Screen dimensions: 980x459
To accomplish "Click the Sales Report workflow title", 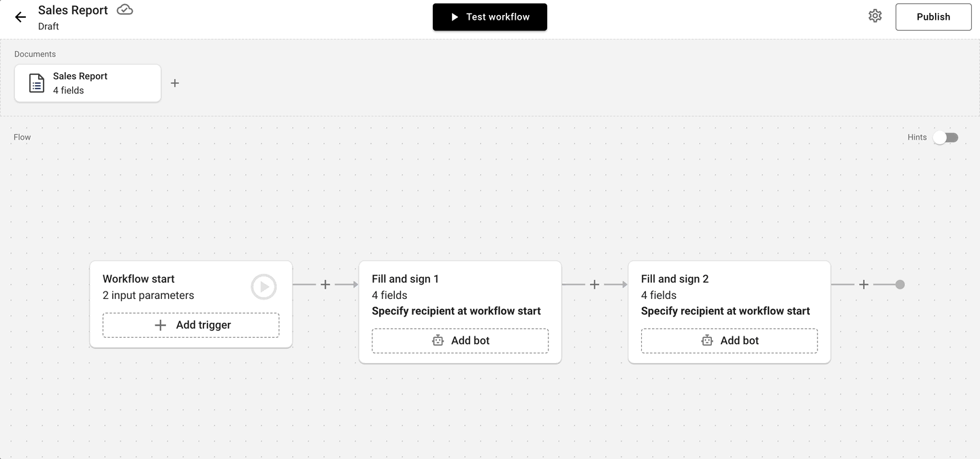I will (x=73, y=10).
